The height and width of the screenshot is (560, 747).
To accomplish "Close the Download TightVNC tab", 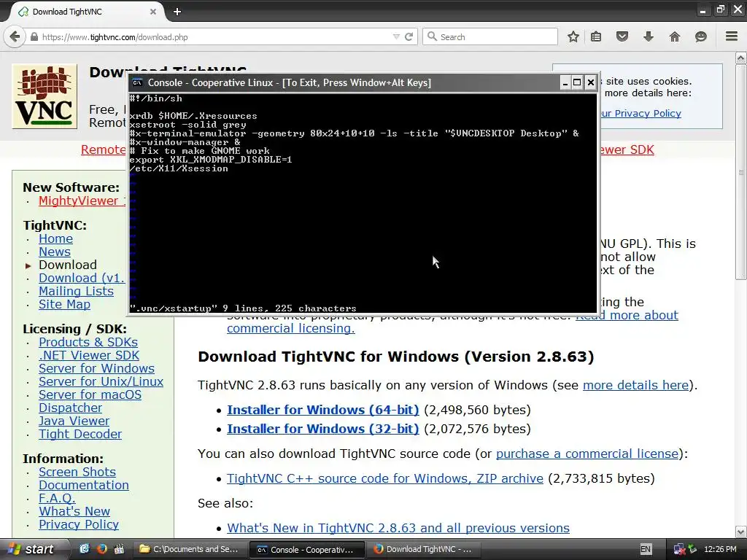I will click(153, 12).
